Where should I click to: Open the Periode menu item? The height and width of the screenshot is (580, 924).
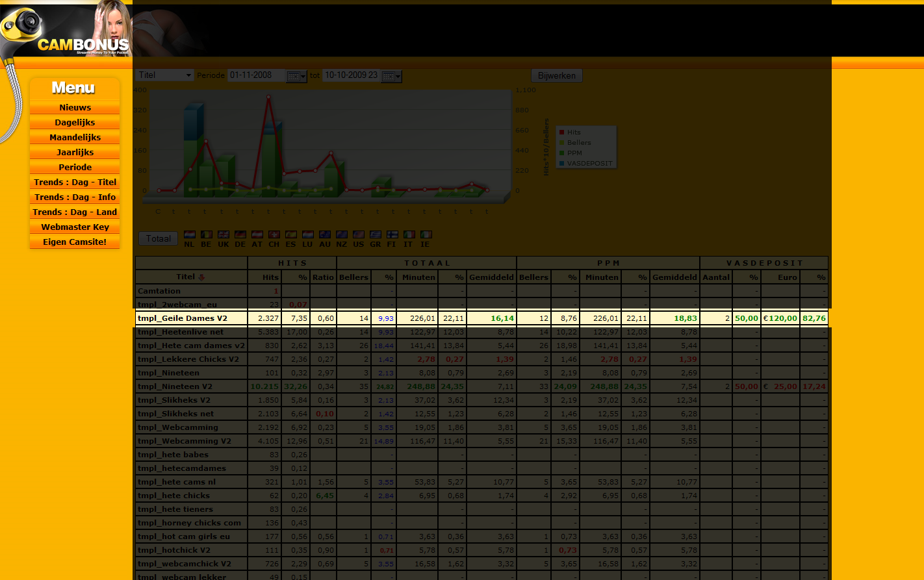pyautogui.click(x=75, y=168)
